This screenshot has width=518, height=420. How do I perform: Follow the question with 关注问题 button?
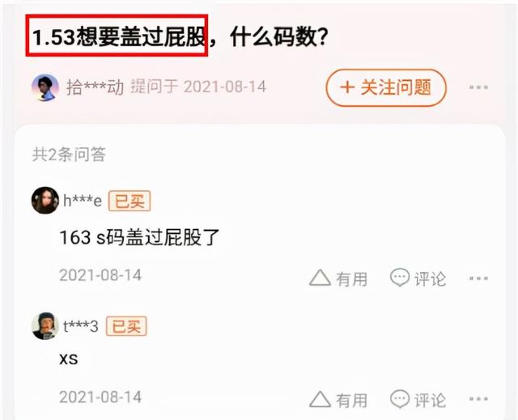pos(386,88)
